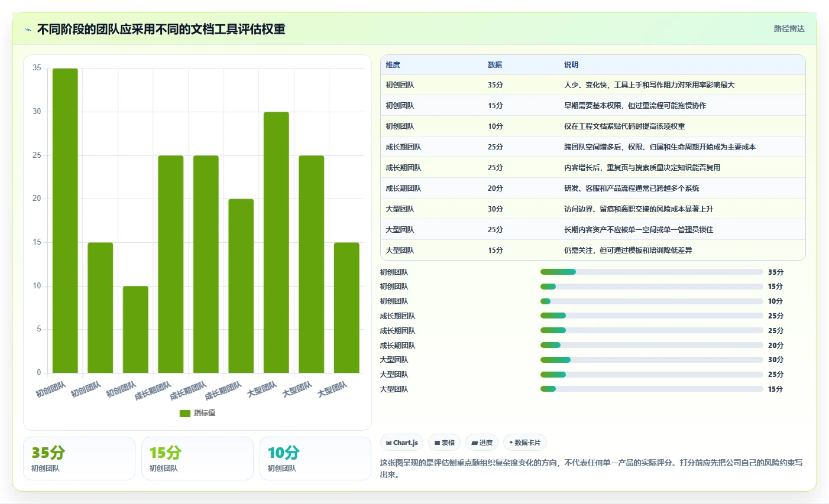The height and width of the screenshot is (504, 829).
Task: Click table cell '跨团队空间增多后，权限、归属和生命周期开始成为主要成本'
Action: [x=660, y=147]
